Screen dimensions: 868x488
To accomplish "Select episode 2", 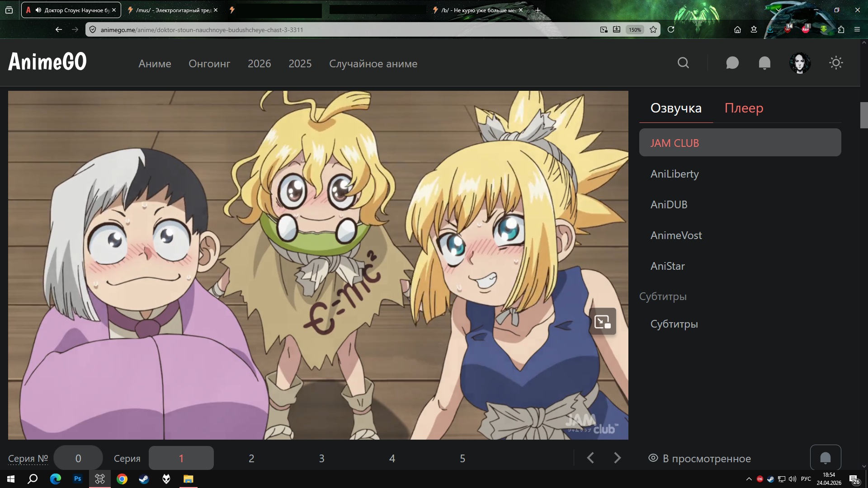I will pos(251,458).
